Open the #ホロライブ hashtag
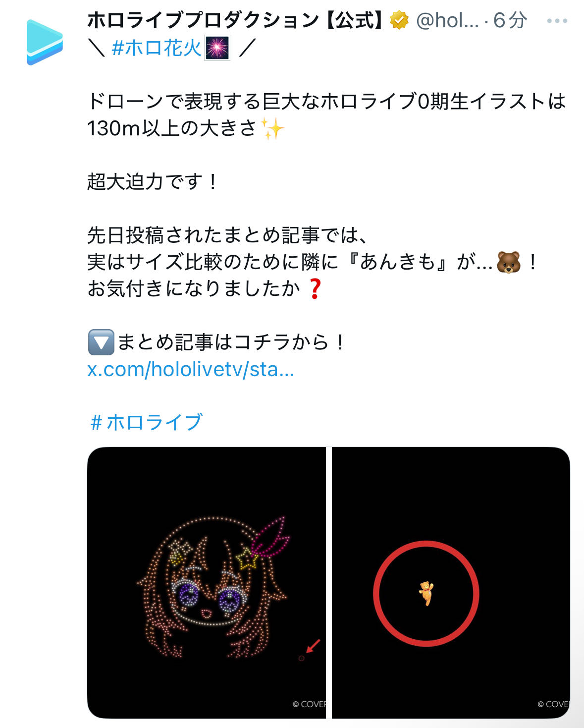584x728 pixels. click(147, 422)
